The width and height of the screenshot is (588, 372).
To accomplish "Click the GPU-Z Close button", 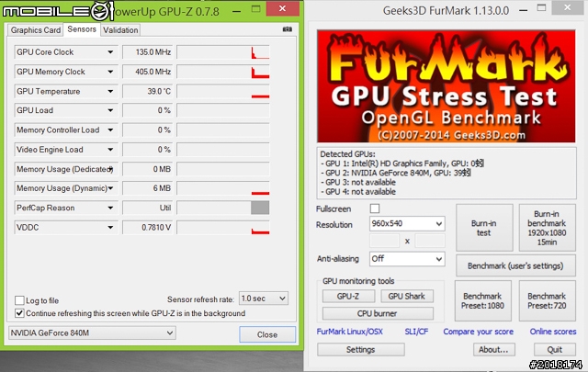I will (x=267, y=334).
